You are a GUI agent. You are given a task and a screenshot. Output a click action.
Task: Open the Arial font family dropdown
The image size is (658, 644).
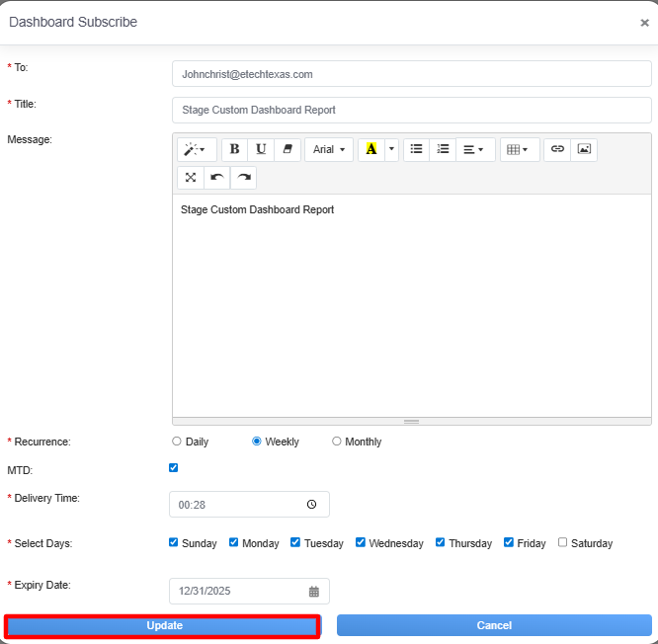click(329, 149)
